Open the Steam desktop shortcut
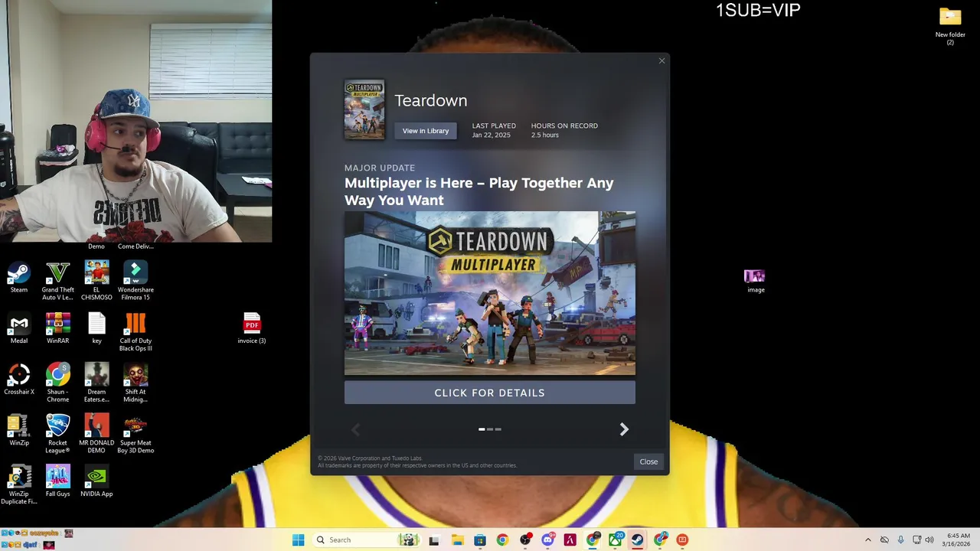This screenshot has height=551, width=980. [x=19, y=277]
